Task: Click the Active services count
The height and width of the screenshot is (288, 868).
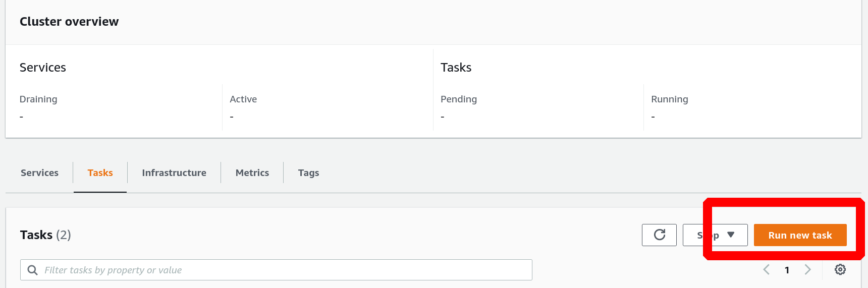Action: coord(232,117)
